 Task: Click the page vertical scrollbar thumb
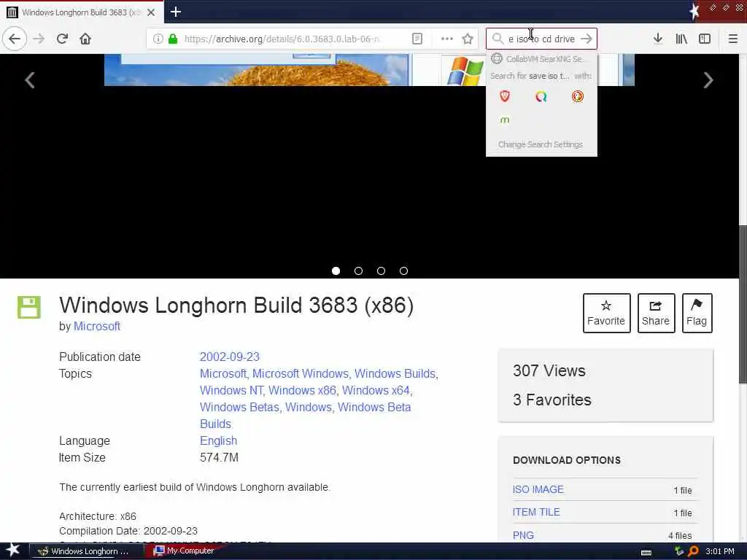(x=743, y=303)
